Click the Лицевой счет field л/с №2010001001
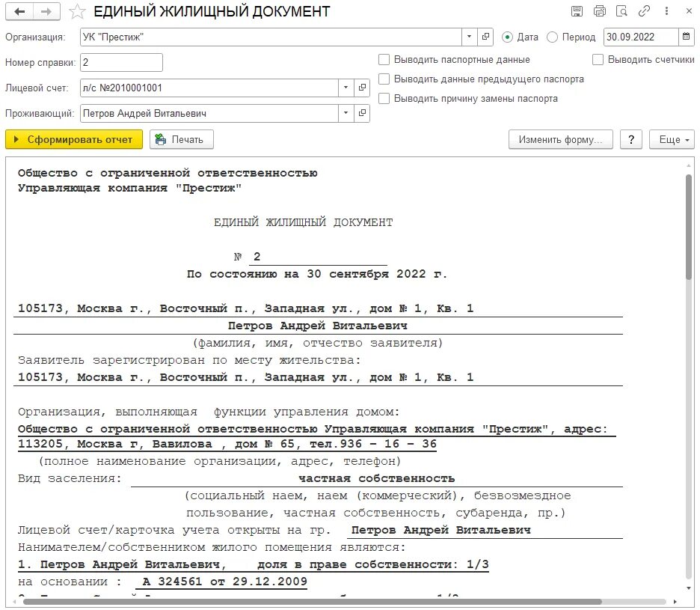The height and width of the screenshot is (610, 700). 209,88
